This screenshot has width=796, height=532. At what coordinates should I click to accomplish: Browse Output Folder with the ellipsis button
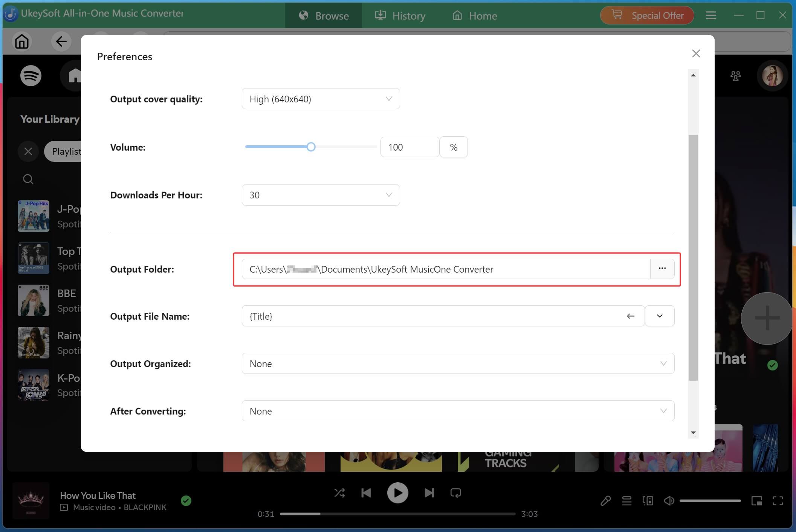(662, 268)
